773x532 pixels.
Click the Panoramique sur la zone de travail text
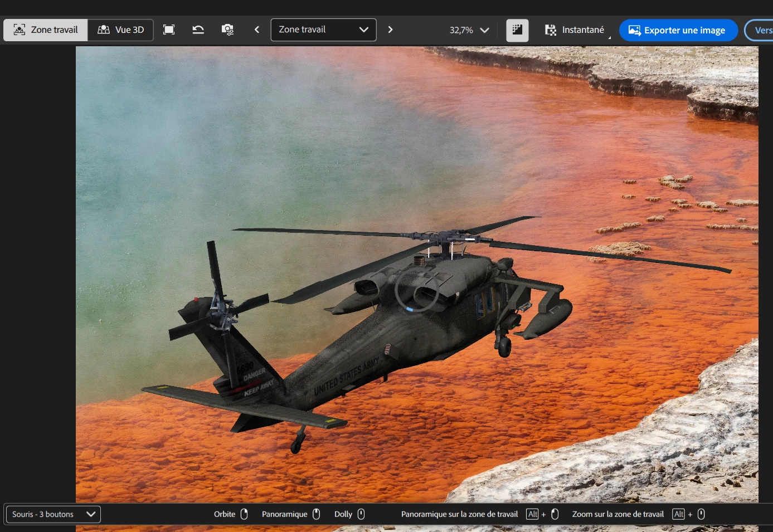pos(459,514)
